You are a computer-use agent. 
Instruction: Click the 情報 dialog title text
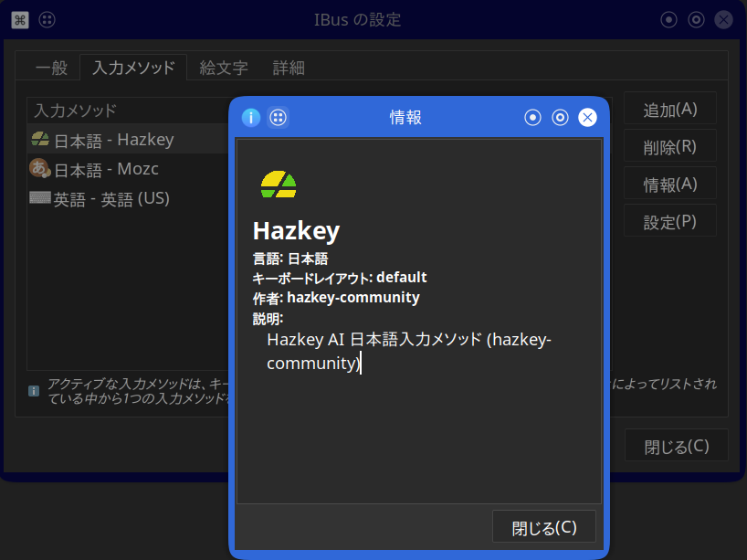coord(405,117)
